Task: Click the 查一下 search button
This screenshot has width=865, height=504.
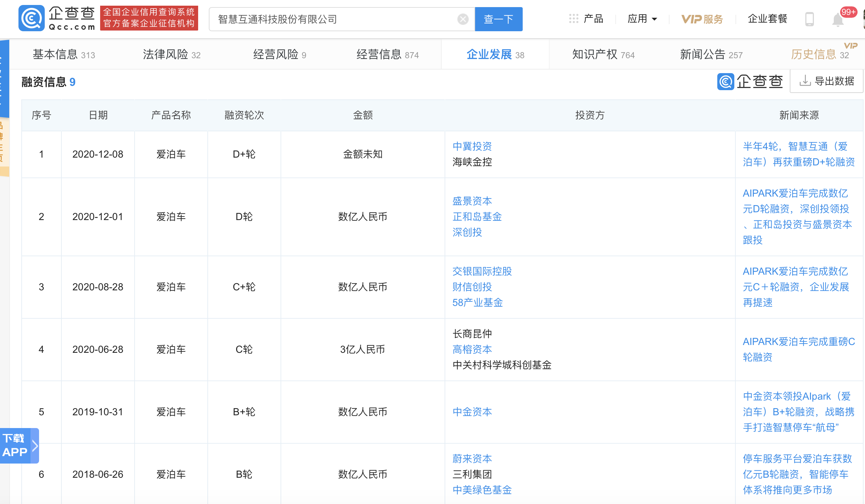Action: [x=499, y=19]
